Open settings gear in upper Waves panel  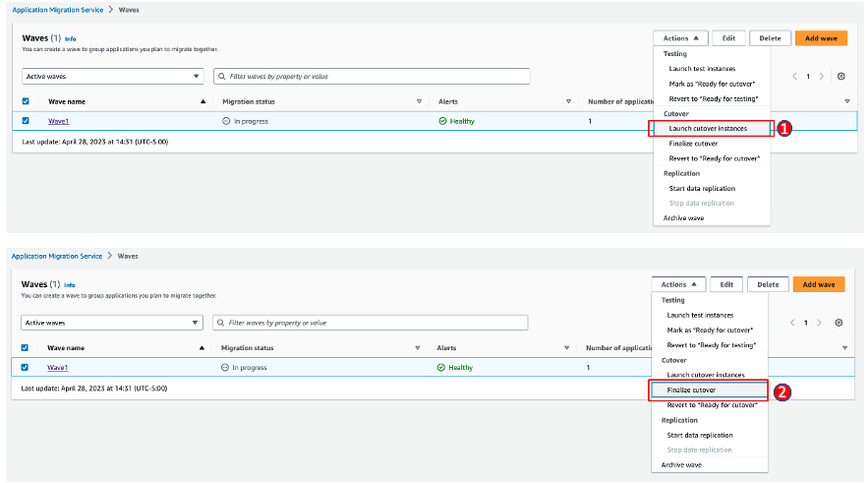point(840,77)
